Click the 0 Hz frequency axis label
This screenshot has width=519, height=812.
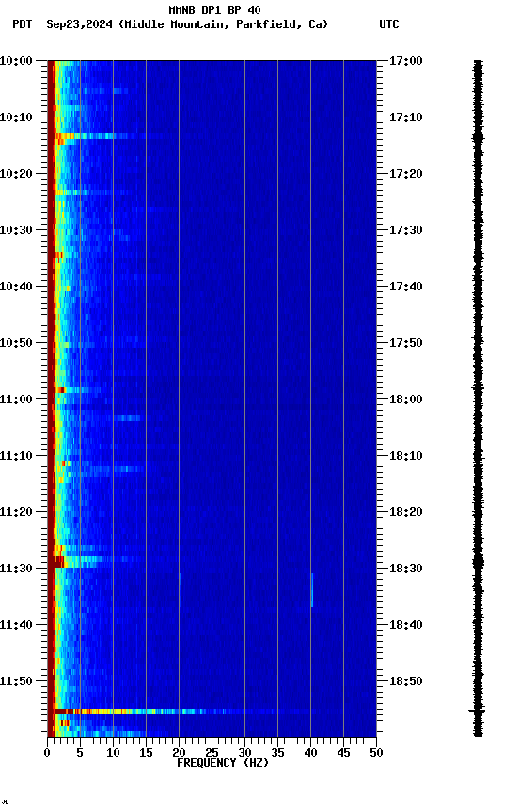click(x=47, y=753)
